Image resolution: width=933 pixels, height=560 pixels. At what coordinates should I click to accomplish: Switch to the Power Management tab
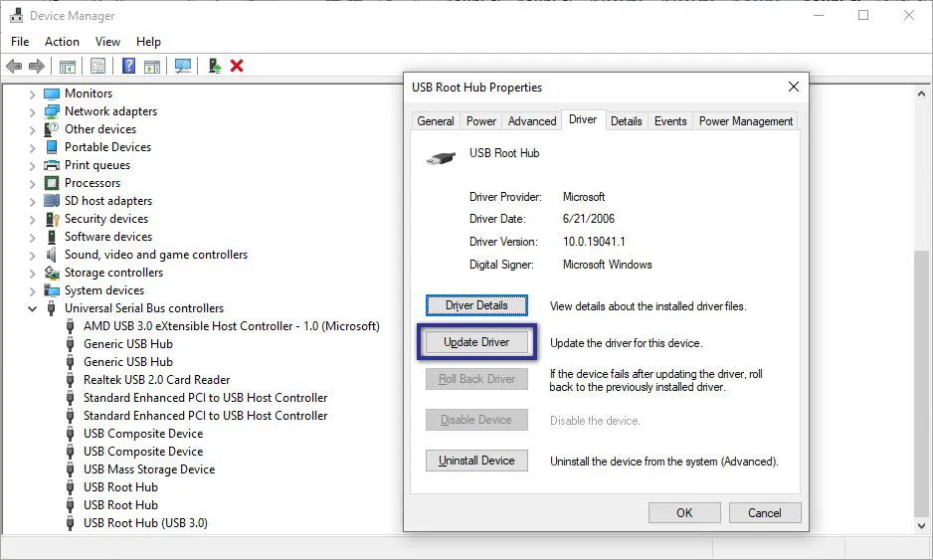tap(746, 120)
